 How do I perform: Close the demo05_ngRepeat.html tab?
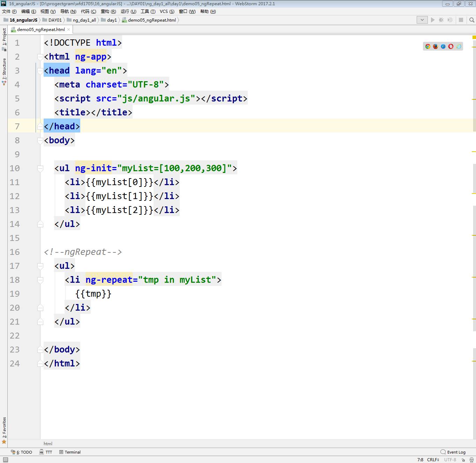click(x=69, y=30)
